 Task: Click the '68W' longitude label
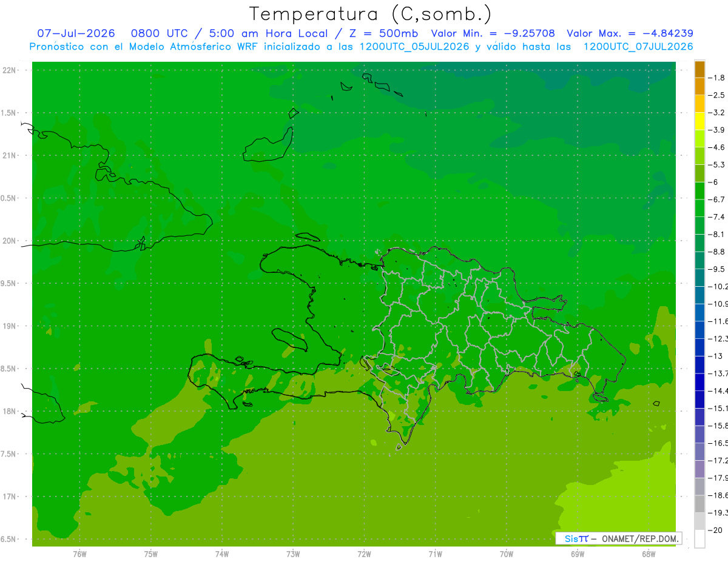tap(649, 554)
